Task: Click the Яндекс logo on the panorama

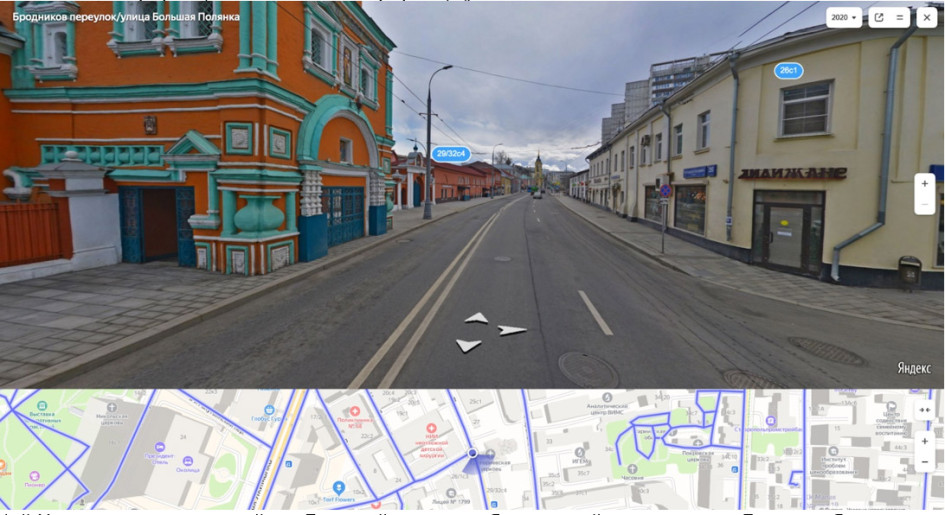Action: tap(914, 368)
